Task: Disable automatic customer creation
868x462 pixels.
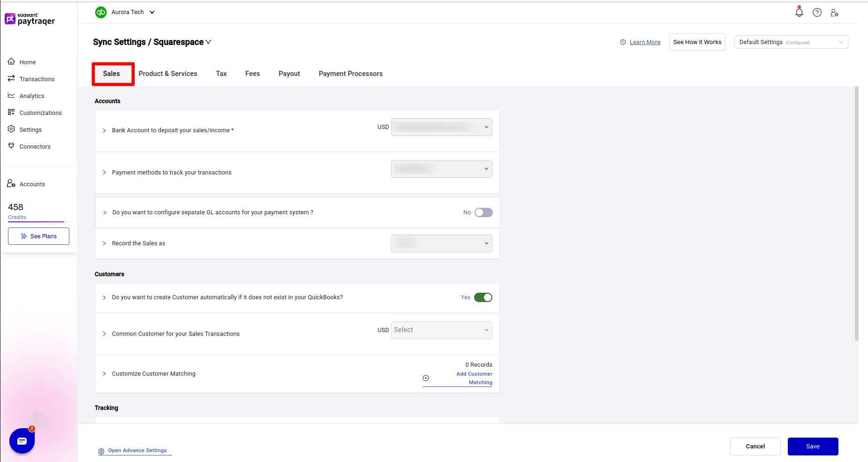Action: coord(483,297)
